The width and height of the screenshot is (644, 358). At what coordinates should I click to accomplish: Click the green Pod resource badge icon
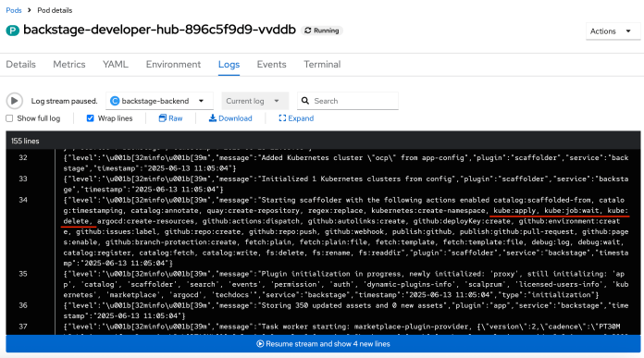(12, 31)
